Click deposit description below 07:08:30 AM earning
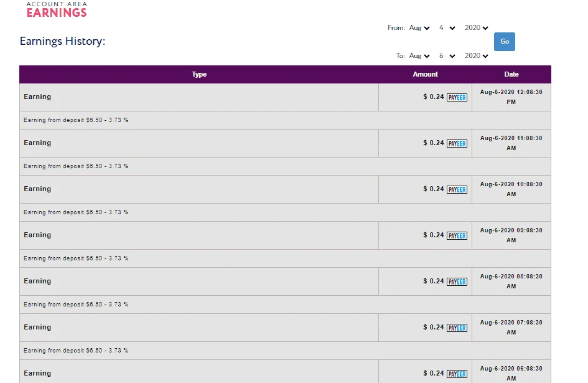The image size is (588, 383). (76, 351)
